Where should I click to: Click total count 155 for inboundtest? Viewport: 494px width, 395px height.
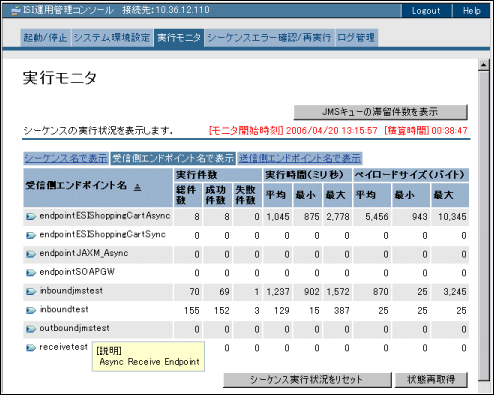coord(192,311)
